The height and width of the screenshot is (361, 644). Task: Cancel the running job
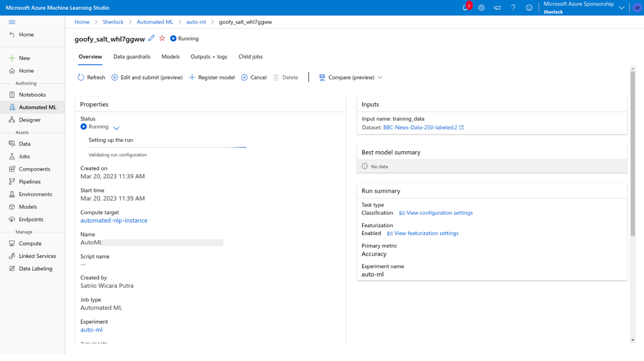(x=254, y=77)
